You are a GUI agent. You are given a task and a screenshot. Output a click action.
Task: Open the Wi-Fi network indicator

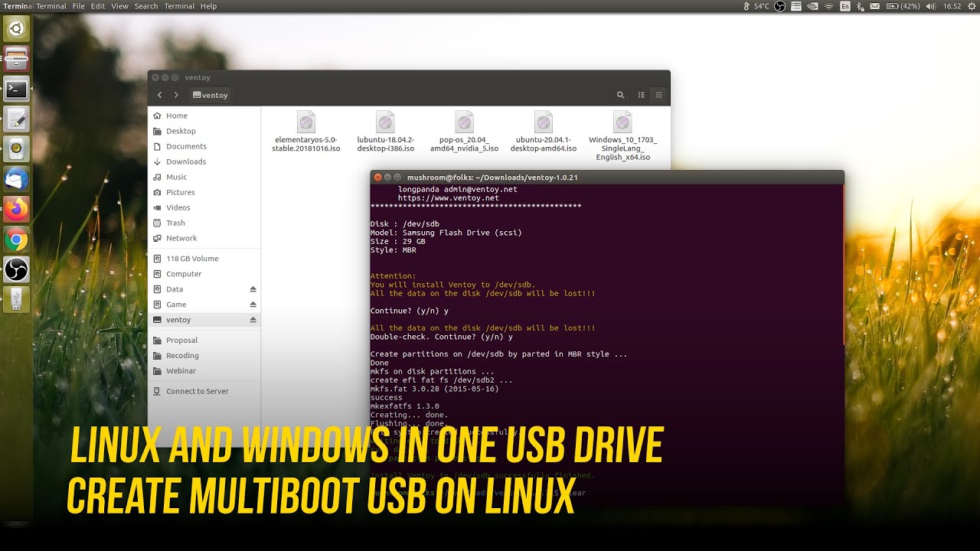tap(828, 6)
